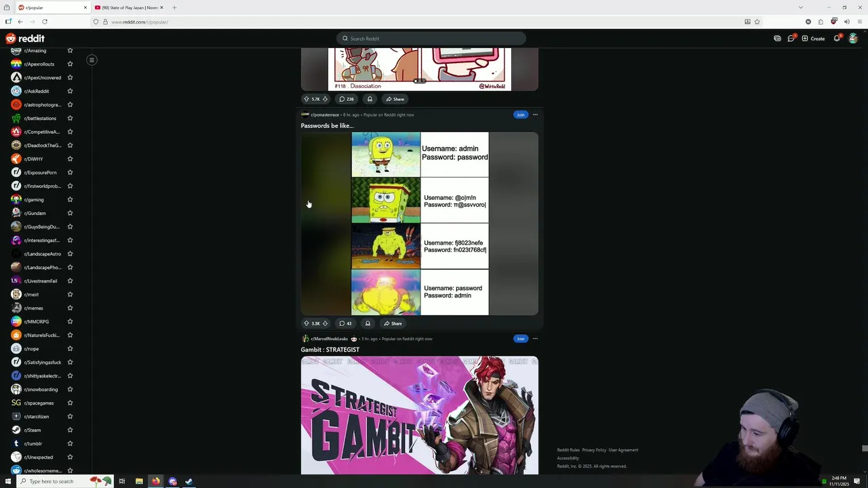868x488 pixels.
Task: Favorite r/memes with its star
Action: point(70,308)
